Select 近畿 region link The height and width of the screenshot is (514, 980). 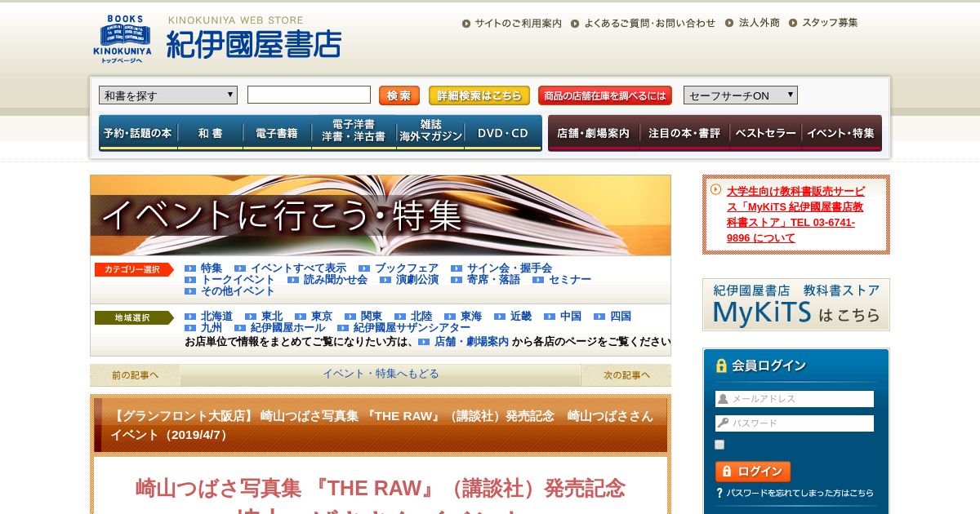point(521,317)
